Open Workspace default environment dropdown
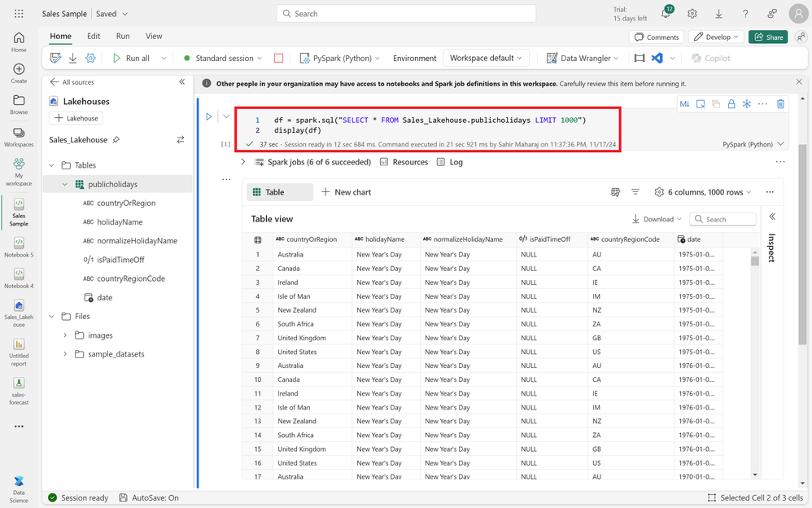Screen dimensions: 812x508 point(487,58)
